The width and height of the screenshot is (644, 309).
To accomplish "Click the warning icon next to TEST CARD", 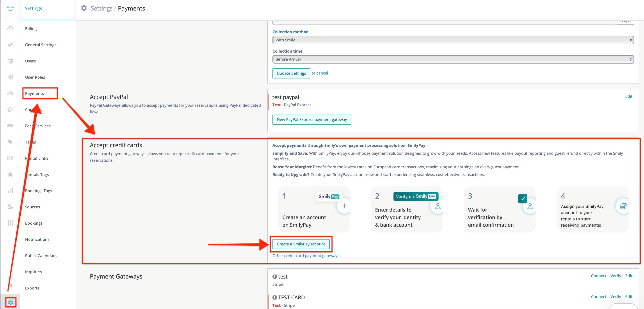I will click(x=274, y=298).
